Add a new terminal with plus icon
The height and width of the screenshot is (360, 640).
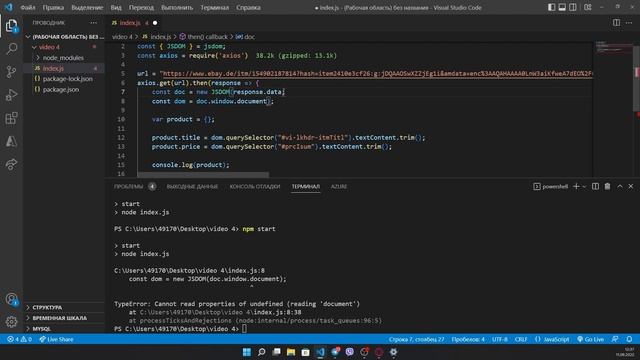tap(576, 187)
